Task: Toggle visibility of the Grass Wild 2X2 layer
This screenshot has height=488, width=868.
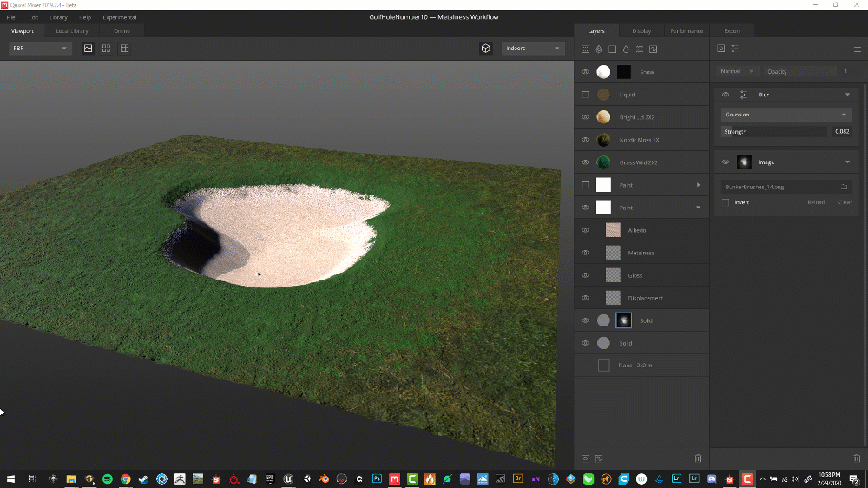Action: click(585, 162)
